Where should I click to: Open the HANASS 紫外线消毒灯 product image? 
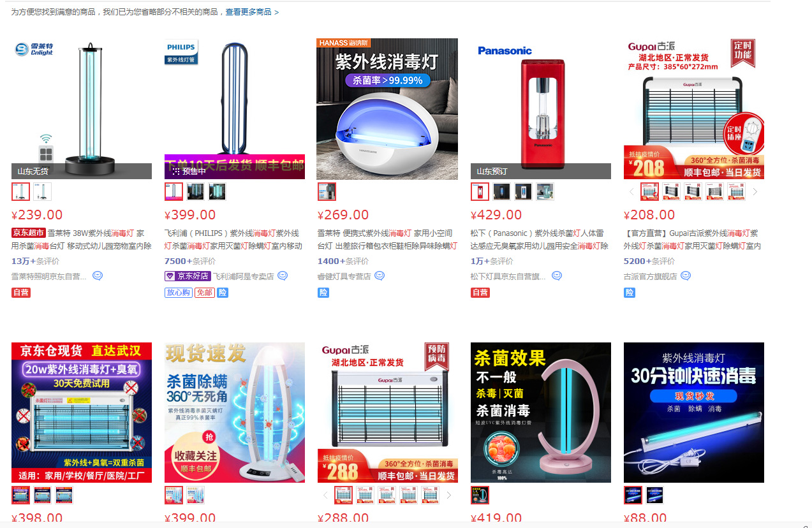coord(387,109)
